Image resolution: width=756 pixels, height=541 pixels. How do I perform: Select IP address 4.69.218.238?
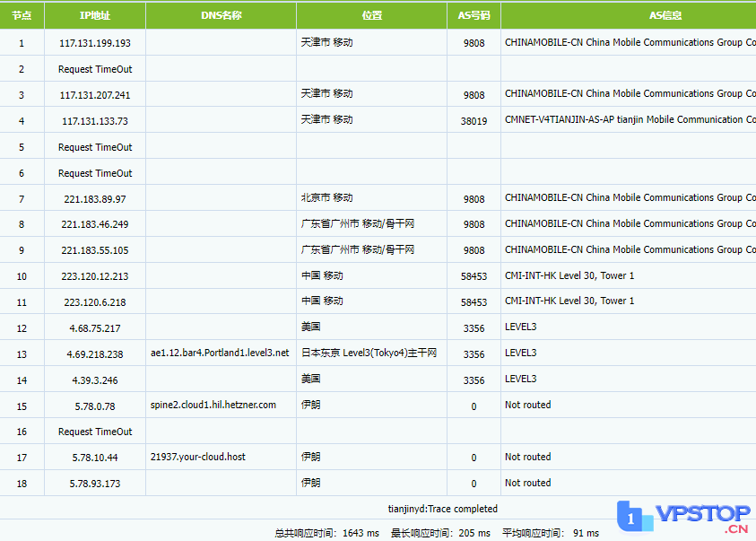pyautogui.click(x=95, y=354)
